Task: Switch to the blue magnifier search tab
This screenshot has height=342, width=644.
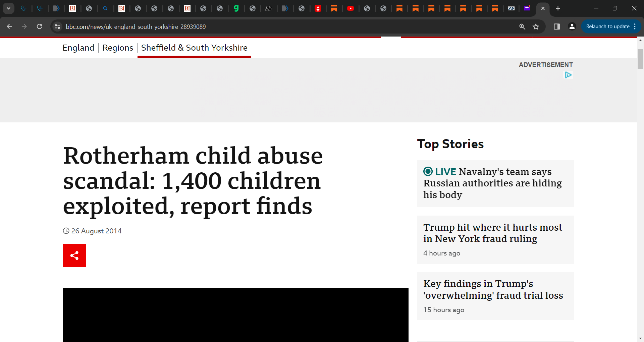Action: point(105,8)
